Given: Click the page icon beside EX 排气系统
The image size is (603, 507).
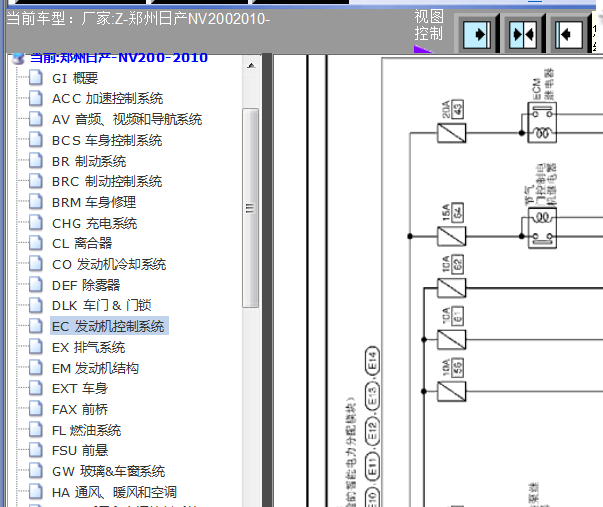Looking at the screenshot, I should coord(36,346).
